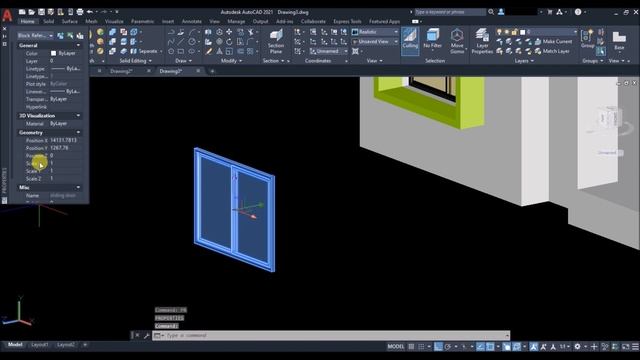Click the customization hamburger icon in status bar

point(635,347)
